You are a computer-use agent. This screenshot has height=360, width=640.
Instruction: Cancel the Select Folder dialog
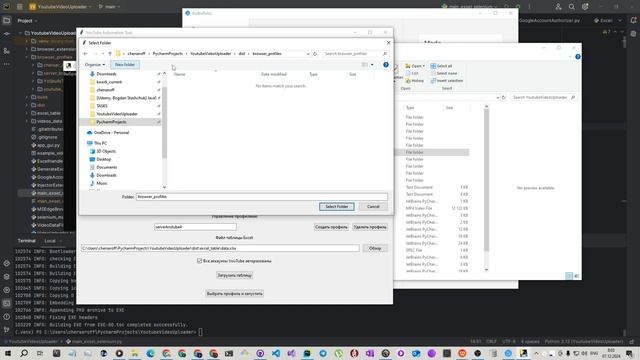[373, 207]
